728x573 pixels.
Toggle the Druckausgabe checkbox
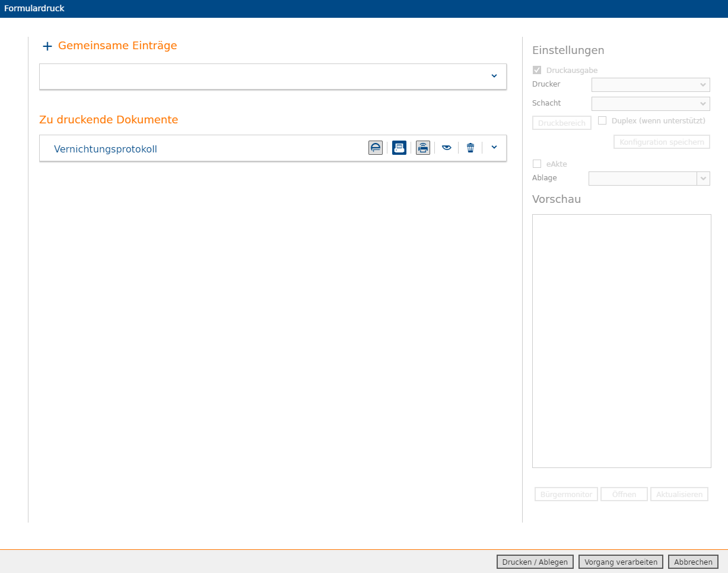pyautogui.click(x=537, y=70)
